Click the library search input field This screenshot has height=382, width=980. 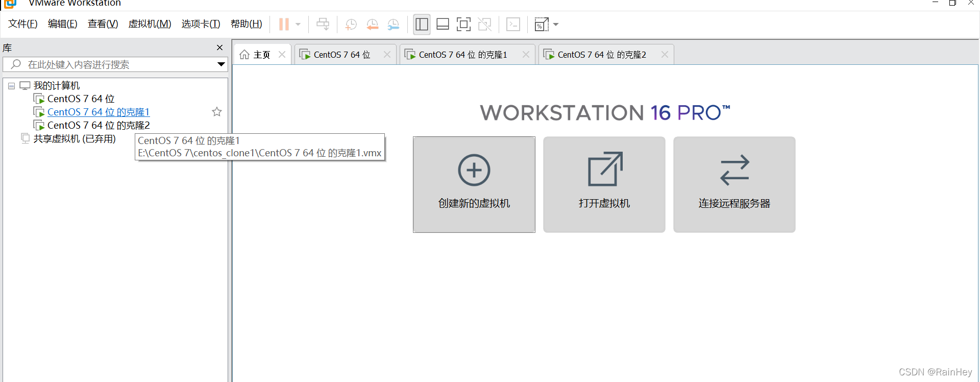tap(115, 64)
